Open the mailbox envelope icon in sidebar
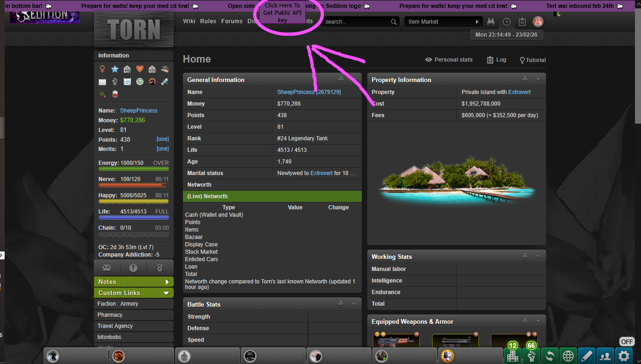Viewport: 641px width, 364px height. (107, 268)
